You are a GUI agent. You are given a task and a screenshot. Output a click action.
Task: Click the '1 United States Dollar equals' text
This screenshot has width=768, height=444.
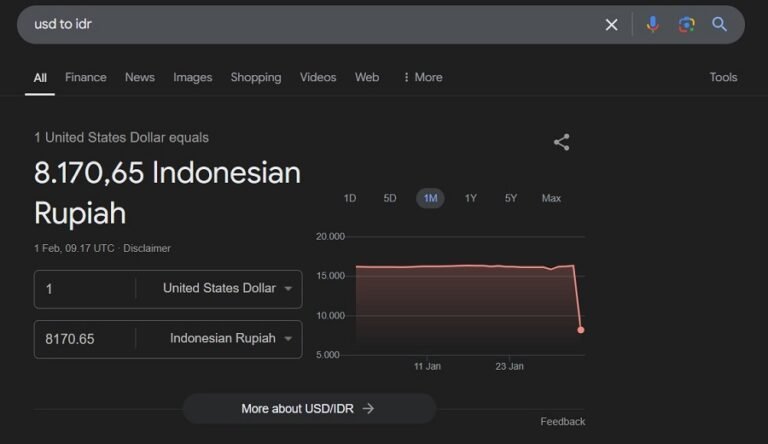tap(121, 138)
